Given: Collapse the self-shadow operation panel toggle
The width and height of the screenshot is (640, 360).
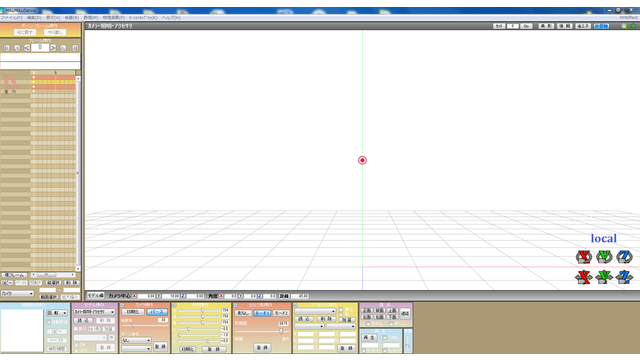Looking at the screenshot, I should 236,305.
